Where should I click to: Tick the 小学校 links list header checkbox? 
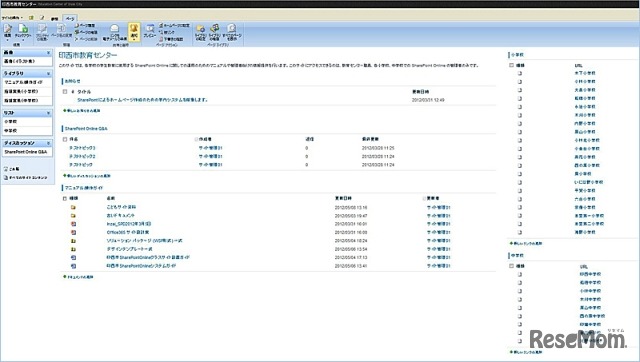[511, 65]
